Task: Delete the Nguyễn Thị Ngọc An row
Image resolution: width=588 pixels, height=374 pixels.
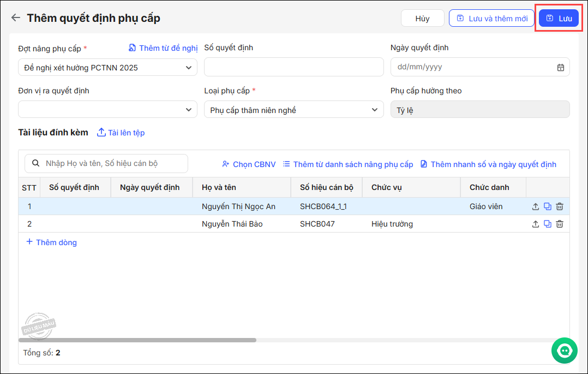Action: click(x=560, y=206)
